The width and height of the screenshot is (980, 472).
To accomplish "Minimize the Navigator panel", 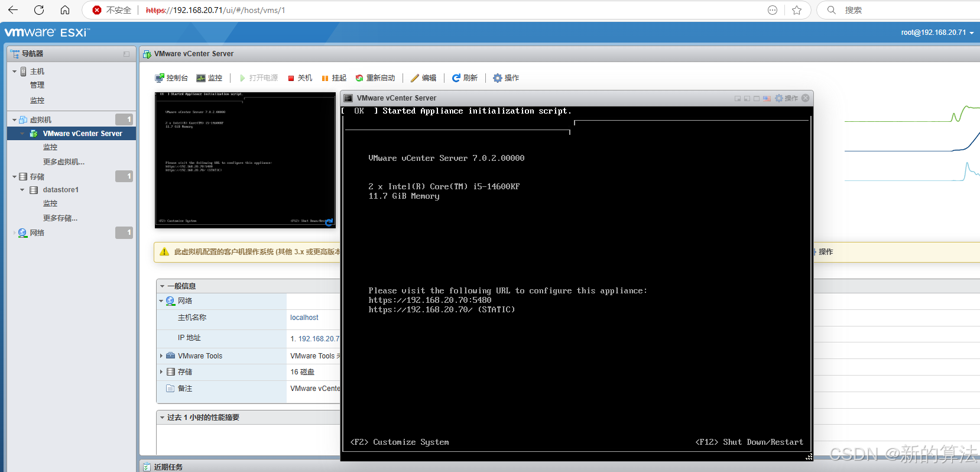I will (x=126, y=54).
